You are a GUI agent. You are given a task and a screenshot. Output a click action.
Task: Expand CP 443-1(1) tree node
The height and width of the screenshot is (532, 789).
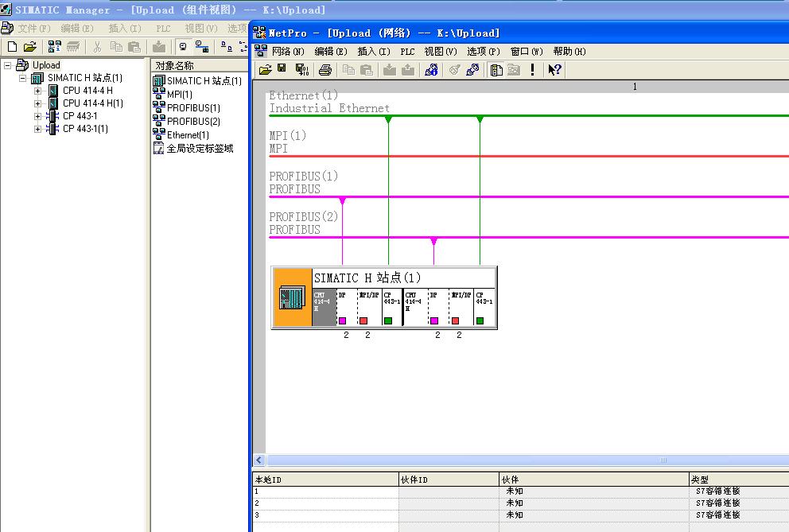coord(37,129)
